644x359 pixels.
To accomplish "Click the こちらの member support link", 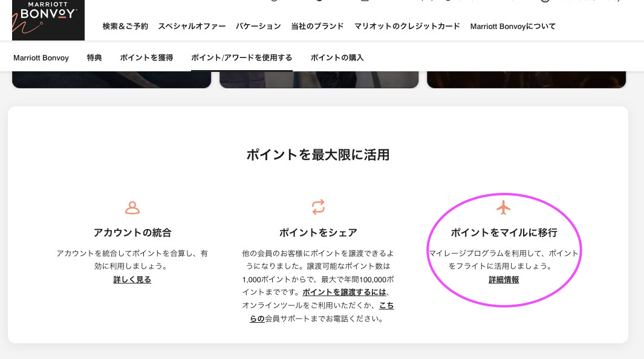I will pyautogui.click(x=386, y=305).
